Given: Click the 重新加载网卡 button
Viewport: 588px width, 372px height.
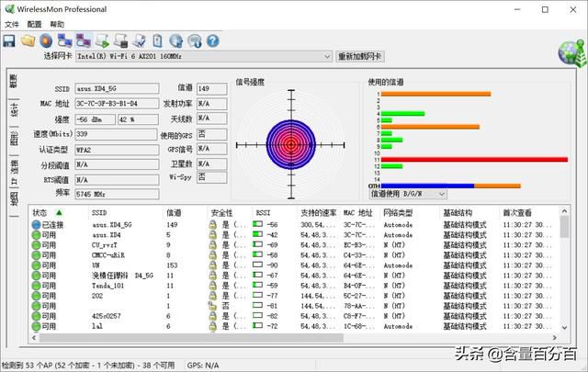Looking at the screenshot, I should click(359, 56).
